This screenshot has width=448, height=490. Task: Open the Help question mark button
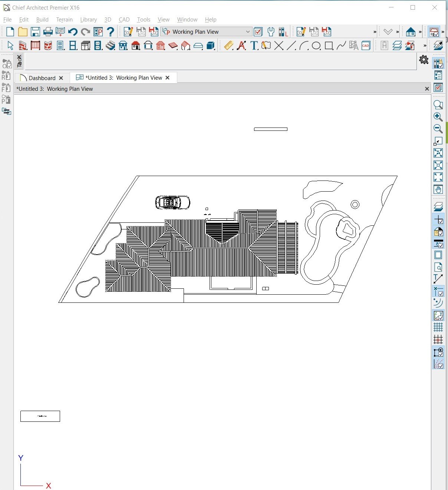click(x=111, y=32)
